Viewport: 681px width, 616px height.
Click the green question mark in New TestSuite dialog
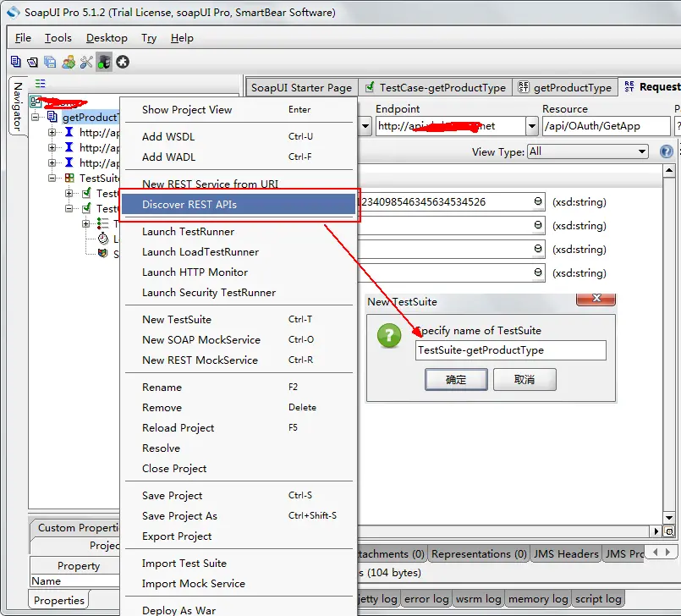click(x=389, y=336)
